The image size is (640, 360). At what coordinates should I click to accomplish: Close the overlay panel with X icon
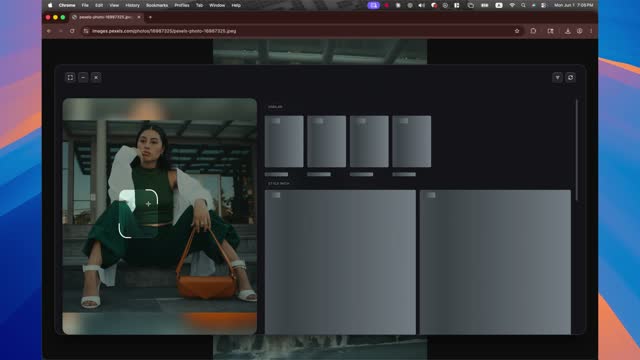pos(96,78)
